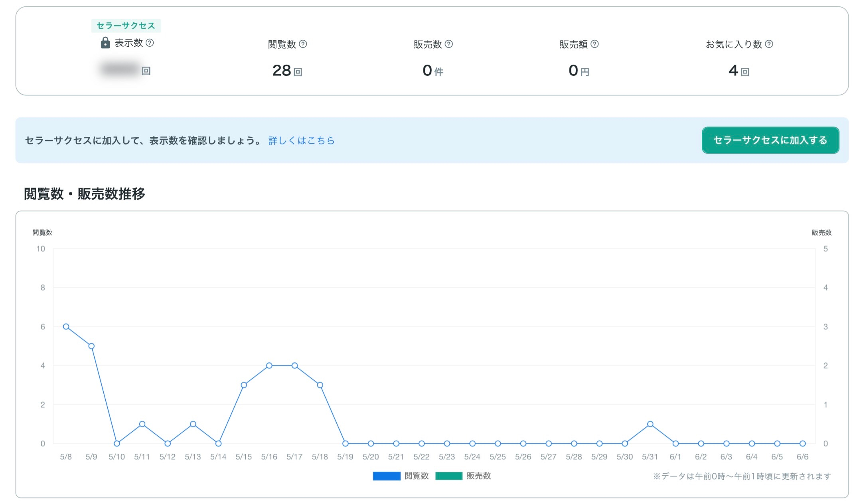Screen dimensions: 865x504
Task: Open the help icon next to お気に入り数
Action: click(x=769, y=44)
